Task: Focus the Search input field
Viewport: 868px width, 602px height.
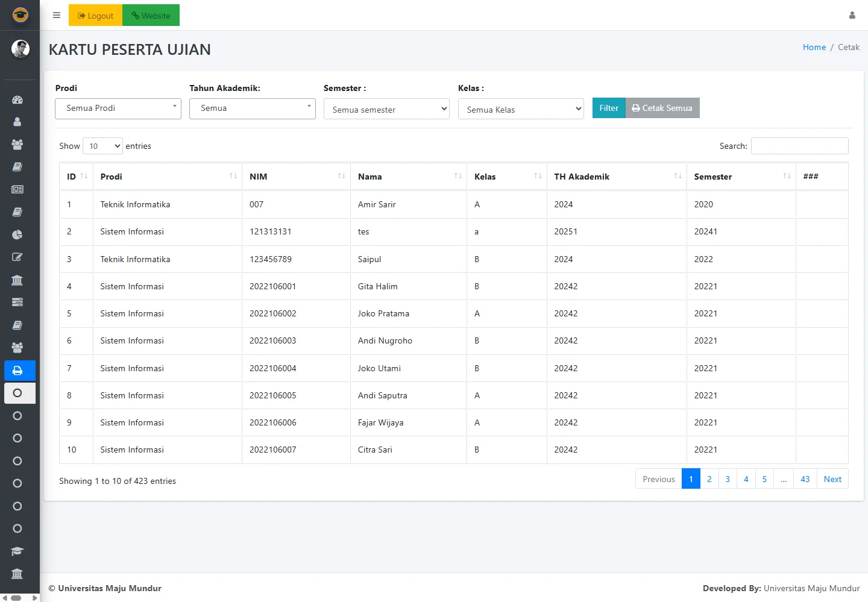Action: point(799,146)
